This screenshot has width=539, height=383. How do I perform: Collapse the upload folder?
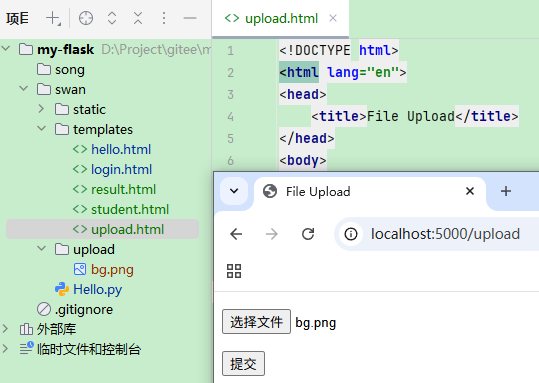[x=42, y=248]
